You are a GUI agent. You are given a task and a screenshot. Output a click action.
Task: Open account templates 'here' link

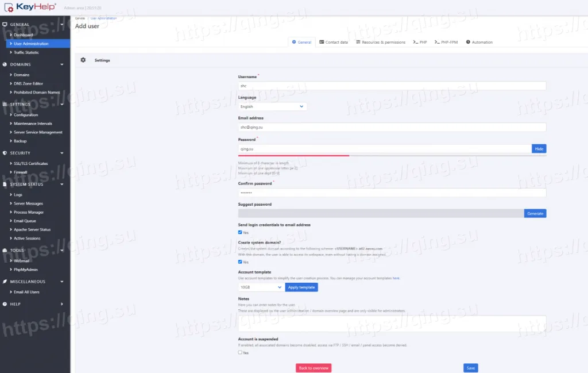396,278
